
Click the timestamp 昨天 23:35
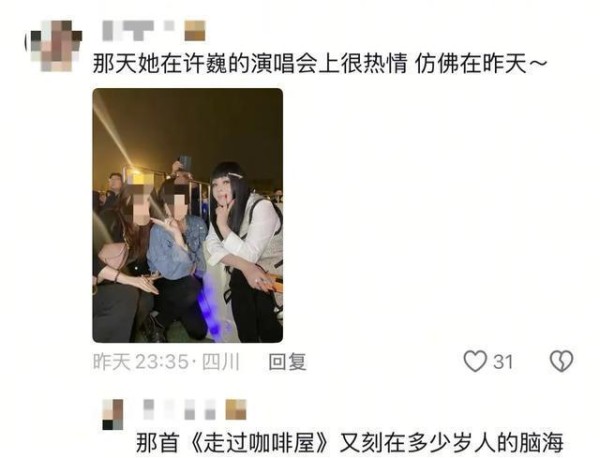coord(140,362)
